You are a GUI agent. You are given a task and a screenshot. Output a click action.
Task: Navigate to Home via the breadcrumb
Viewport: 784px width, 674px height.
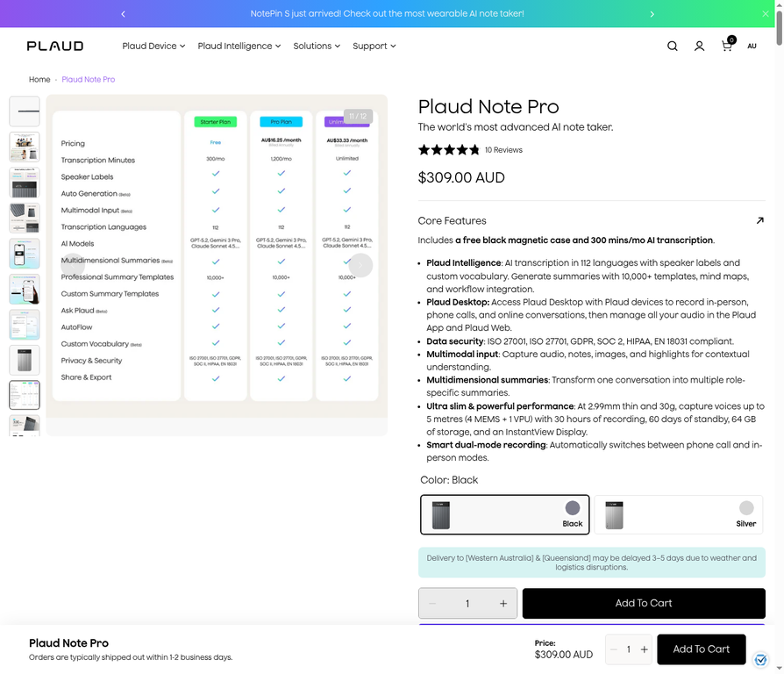click(39, 79)
